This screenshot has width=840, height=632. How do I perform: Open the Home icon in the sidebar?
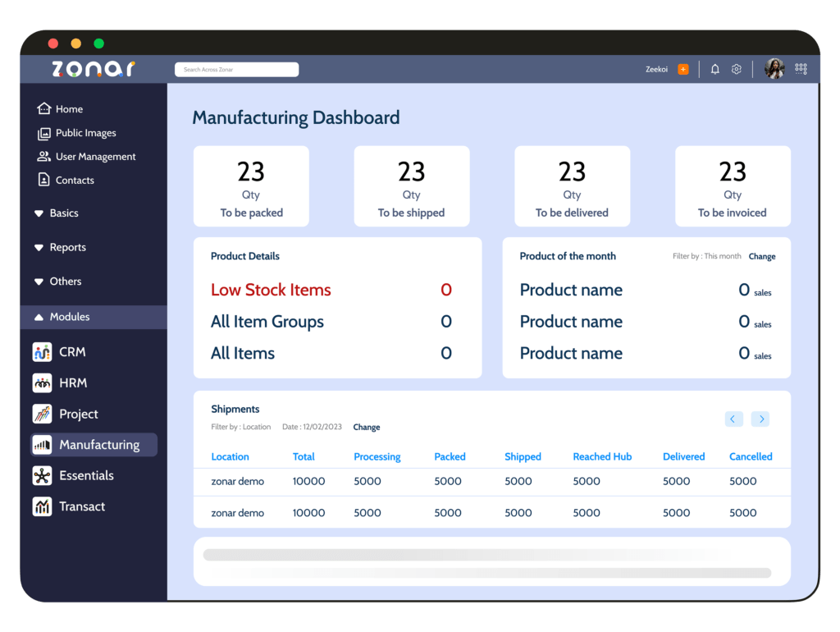click(x=44, y=109)
